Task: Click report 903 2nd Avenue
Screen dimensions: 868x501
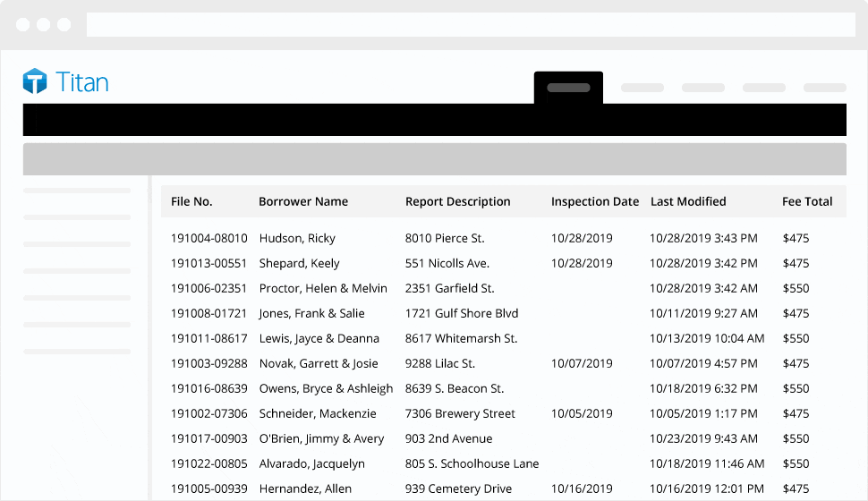Action: [x=449, y=438]
